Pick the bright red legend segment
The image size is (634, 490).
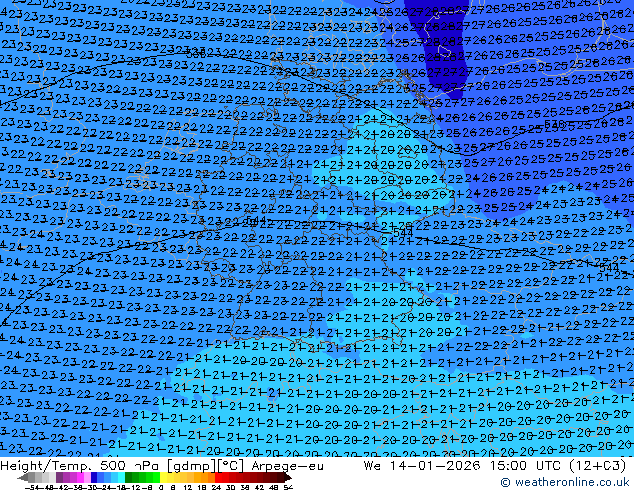[218, 478]
